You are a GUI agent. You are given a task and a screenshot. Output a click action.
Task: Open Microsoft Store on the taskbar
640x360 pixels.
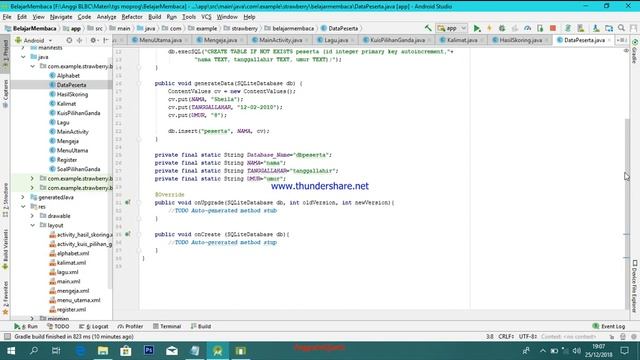click(x=126, y=351)
